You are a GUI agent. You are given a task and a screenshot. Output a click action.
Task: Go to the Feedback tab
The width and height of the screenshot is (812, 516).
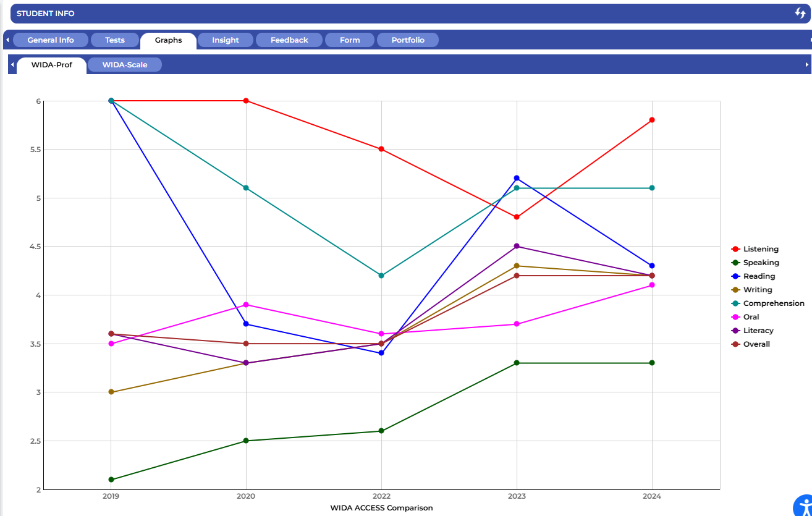289,40
